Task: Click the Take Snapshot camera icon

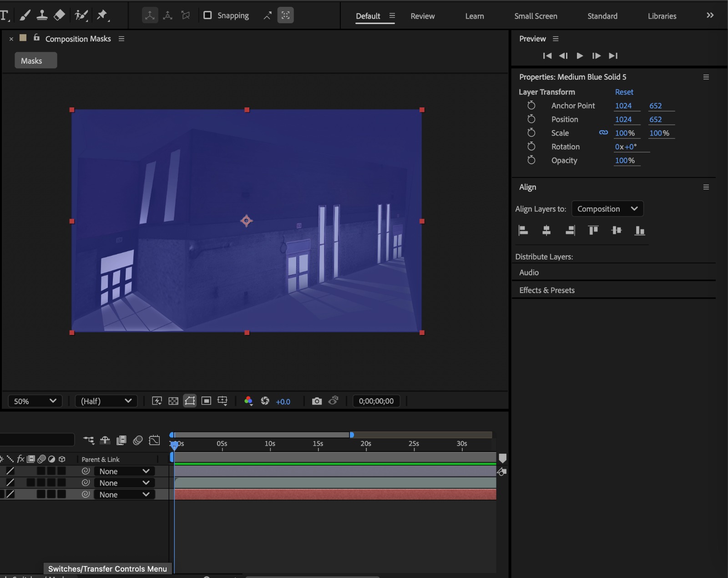Action: 317,401
